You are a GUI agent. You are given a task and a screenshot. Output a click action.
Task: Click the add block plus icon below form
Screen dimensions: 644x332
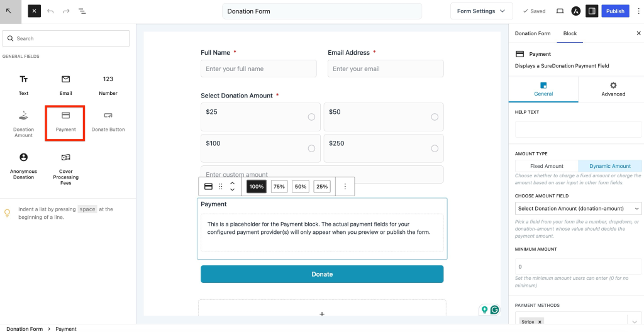(x=322, y=314)
